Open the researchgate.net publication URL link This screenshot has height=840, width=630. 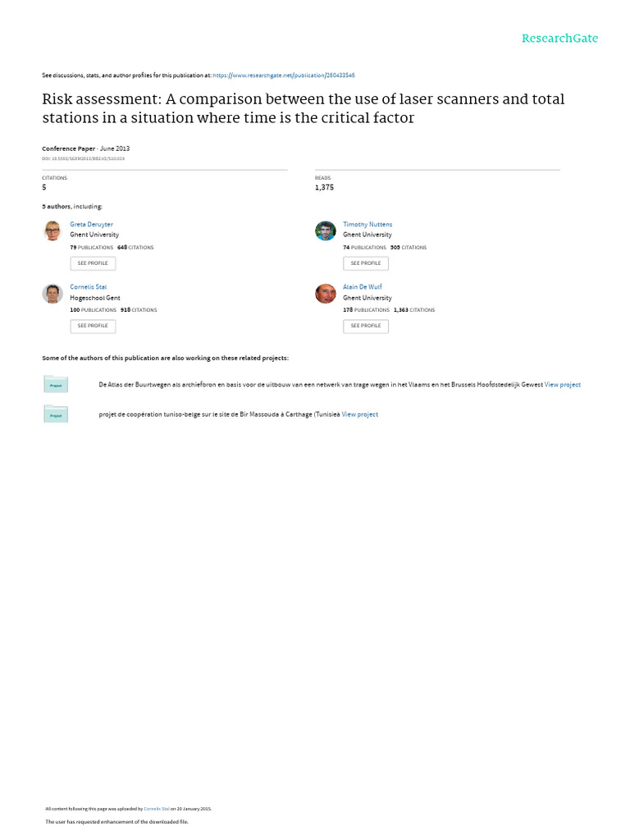[283, 75]
